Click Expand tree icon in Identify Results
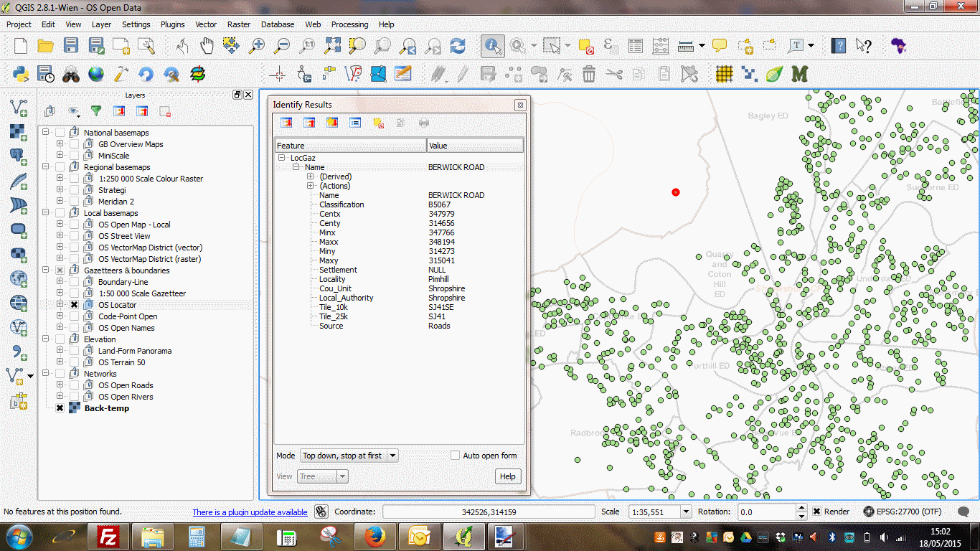This screenshot has width=980, height=551. pyautogui.click(x=286, y=123)
